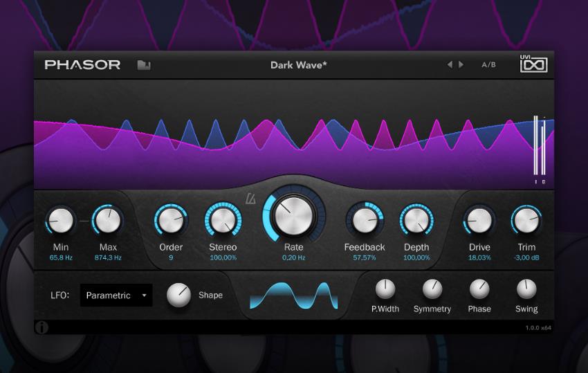Click the Order value 9
Viewport: 588px width, 373px height.
click(x=171, y=258)
